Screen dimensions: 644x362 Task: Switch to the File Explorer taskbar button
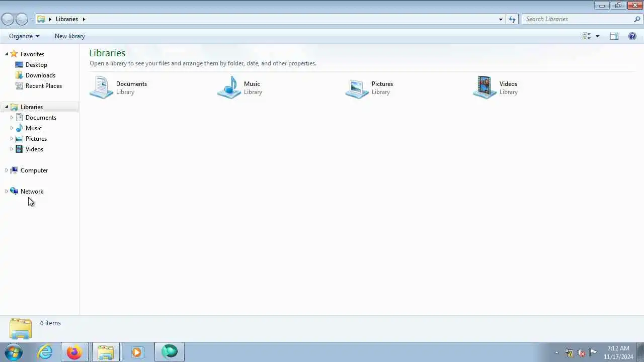click(106, 352)
